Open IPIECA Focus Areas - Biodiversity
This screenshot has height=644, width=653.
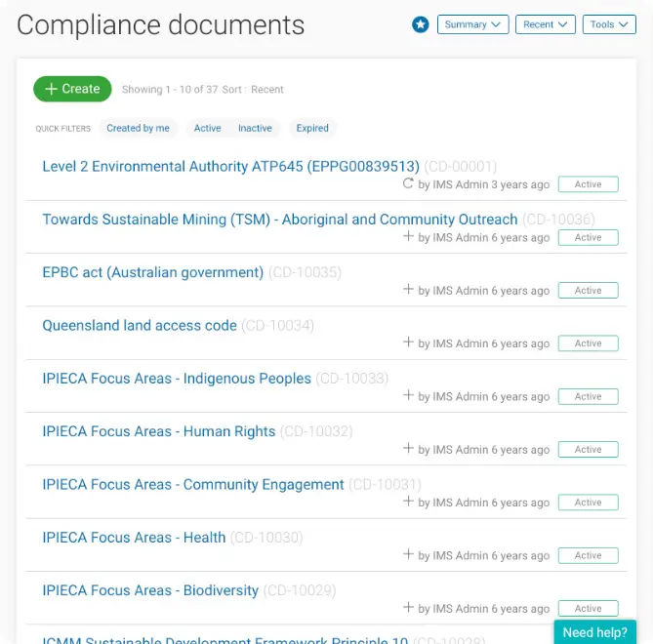tap(150, 590)
